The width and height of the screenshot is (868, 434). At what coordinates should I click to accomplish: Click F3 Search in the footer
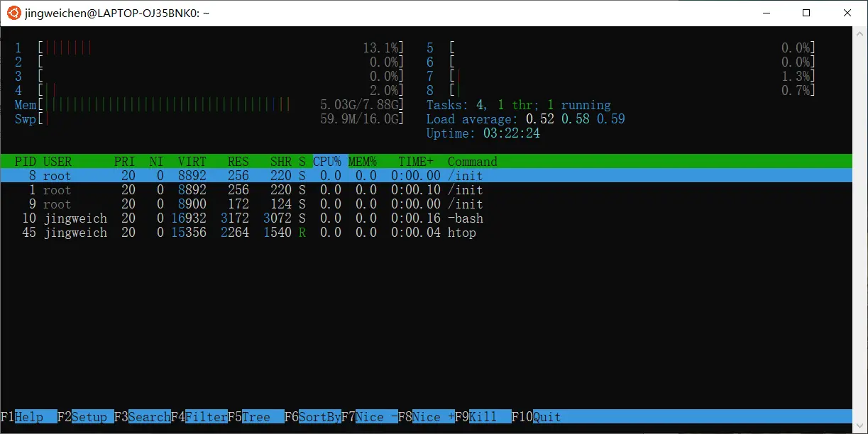[x=142, y=417]
